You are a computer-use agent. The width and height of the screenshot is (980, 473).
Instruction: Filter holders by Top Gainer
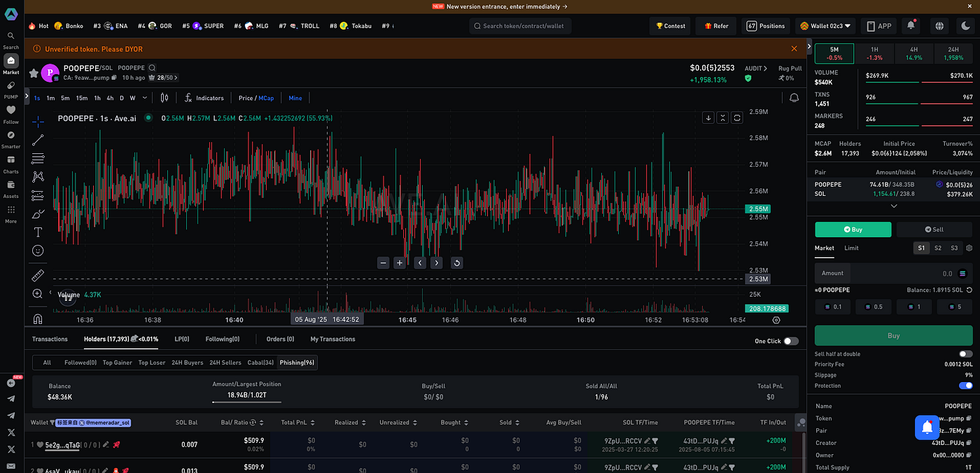click(x=118, y=362)
